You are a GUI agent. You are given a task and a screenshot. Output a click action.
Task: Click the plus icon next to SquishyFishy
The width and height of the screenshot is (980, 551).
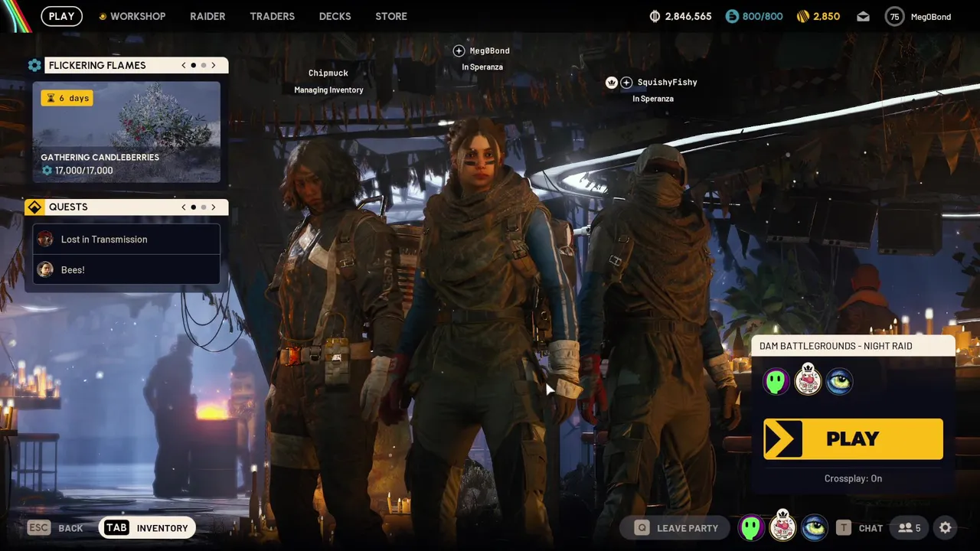[x=626, y=82]
